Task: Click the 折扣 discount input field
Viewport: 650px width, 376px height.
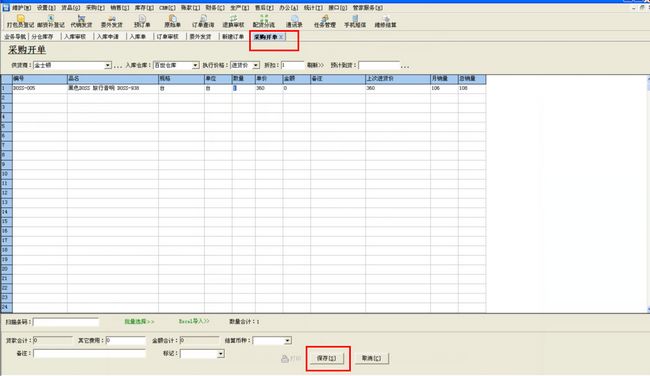Action: (293, 65)
